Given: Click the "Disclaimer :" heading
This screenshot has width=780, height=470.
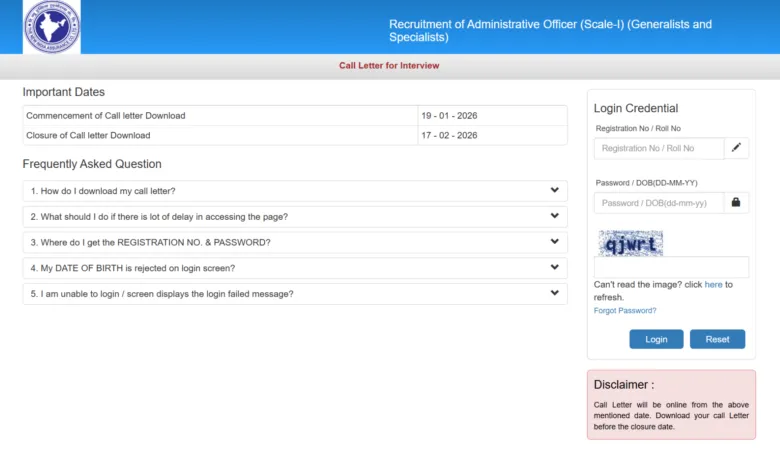Looking at the screenshot, I should pos(624,384).
